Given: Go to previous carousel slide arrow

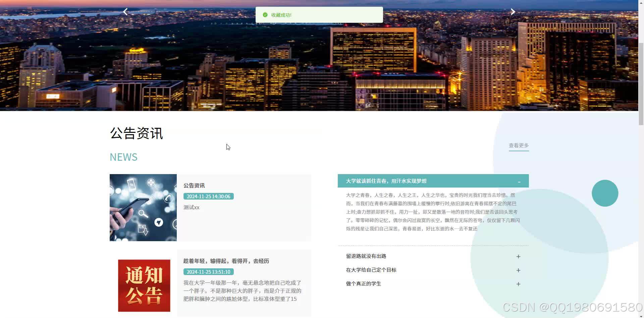Looking at the screenshot, I should pyautogui.click(x=125, y=12).
